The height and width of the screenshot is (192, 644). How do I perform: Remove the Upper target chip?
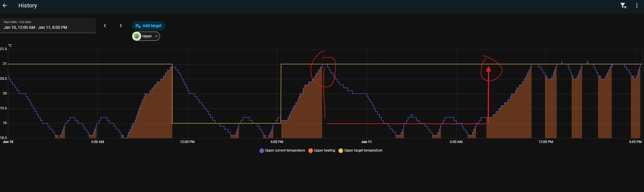156,36
